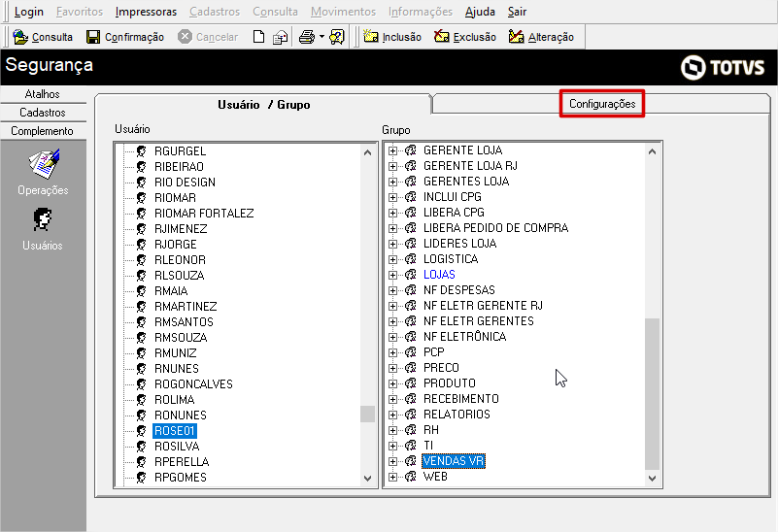
Task: Select user ROGONCALVES in the list
Action: tap(193, 384)
